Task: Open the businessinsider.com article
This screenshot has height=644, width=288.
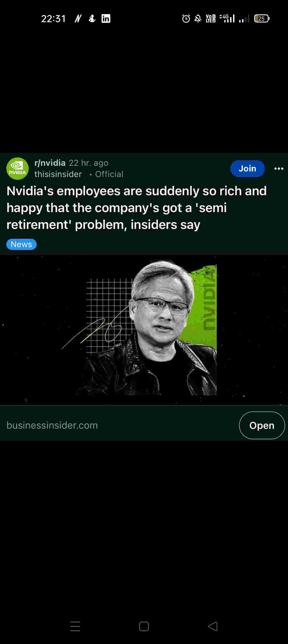Action: [262, 425]
